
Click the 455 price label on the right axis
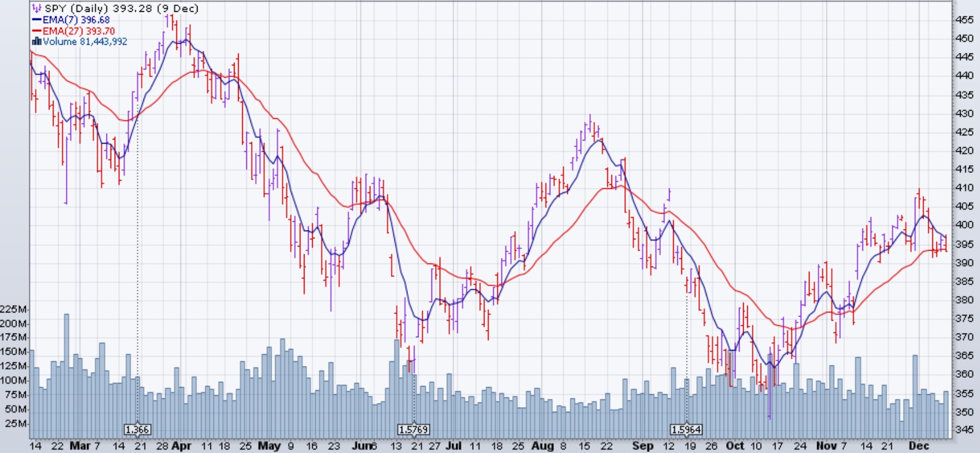click(964, 19)
